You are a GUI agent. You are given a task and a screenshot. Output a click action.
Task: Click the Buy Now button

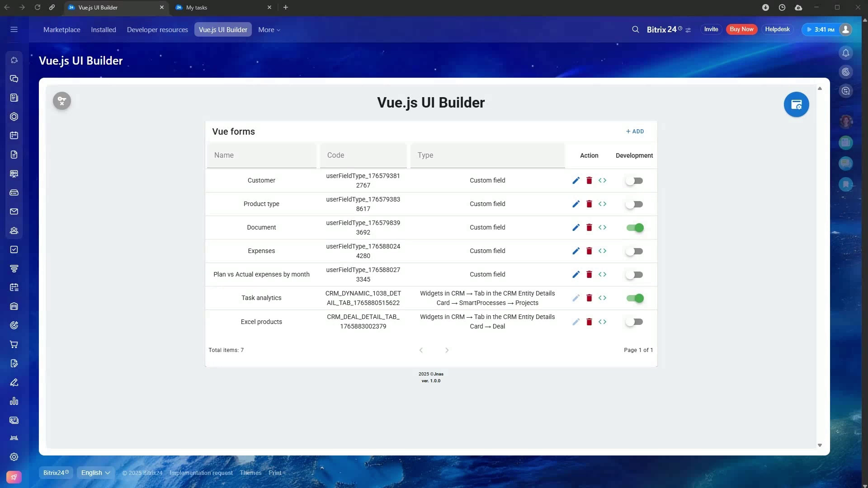tap(741, 29)
